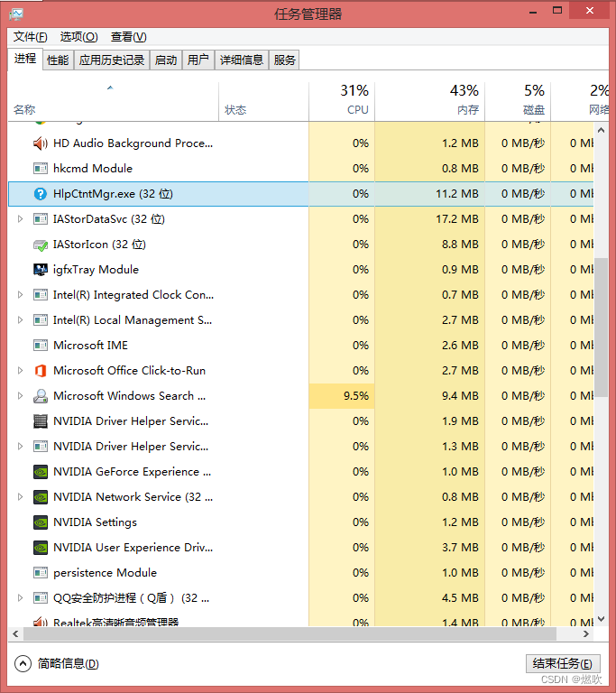
Task: Click the IAStorDataSvc process icon
Action: (x=41, y=218)
